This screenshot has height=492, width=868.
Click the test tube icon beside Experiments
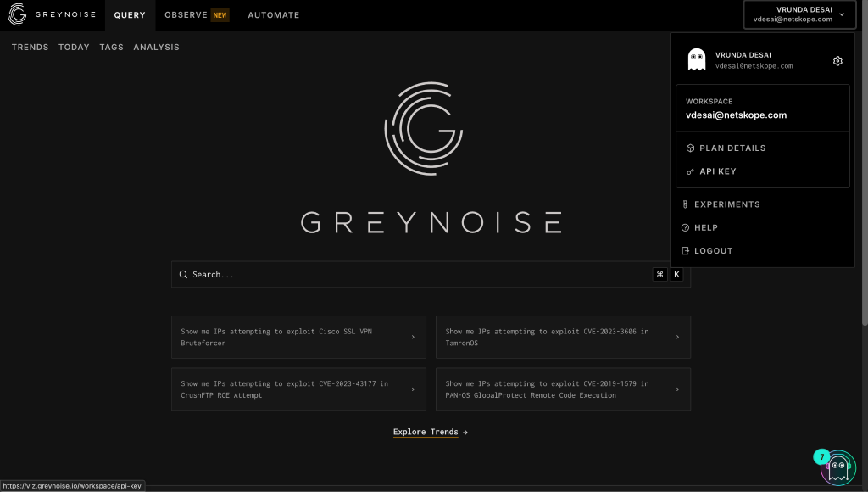click(x=685, y=204)
